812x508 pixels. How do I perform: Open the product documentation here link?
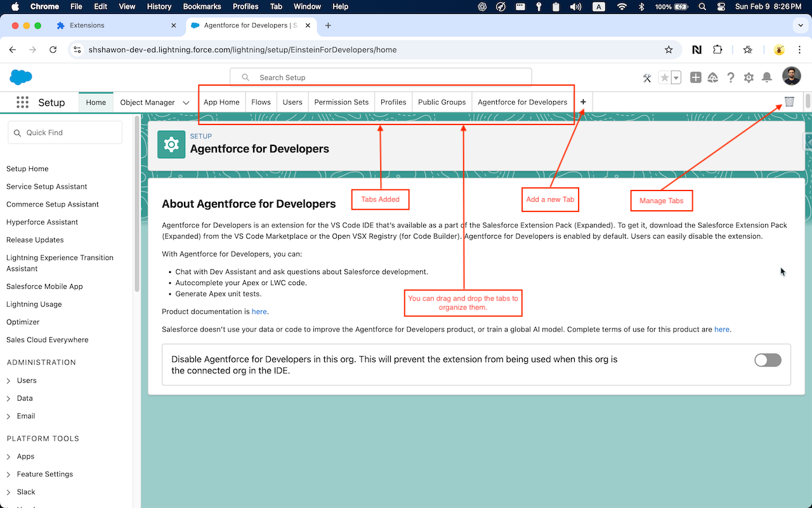(259, 312)
